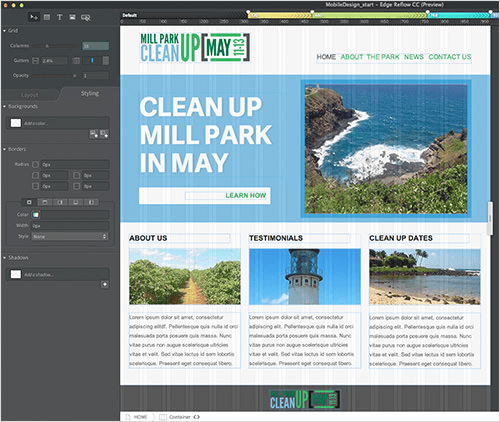Pick the Text tool
The image size is (500, 422).
pyautogui.click(x=60, y=17)
